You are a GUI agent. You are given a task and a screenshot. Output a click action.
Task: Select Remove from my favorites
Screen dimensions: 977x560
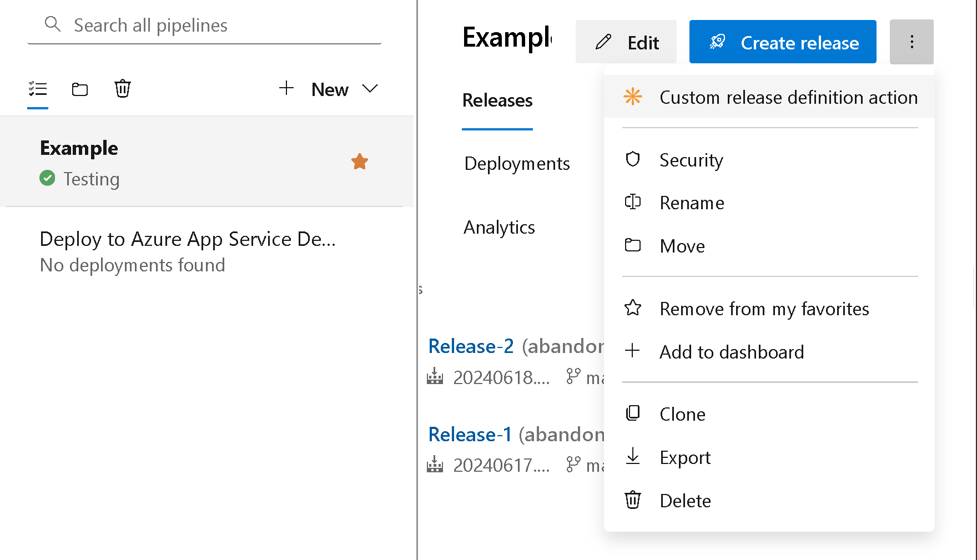(x=764, y=309)
